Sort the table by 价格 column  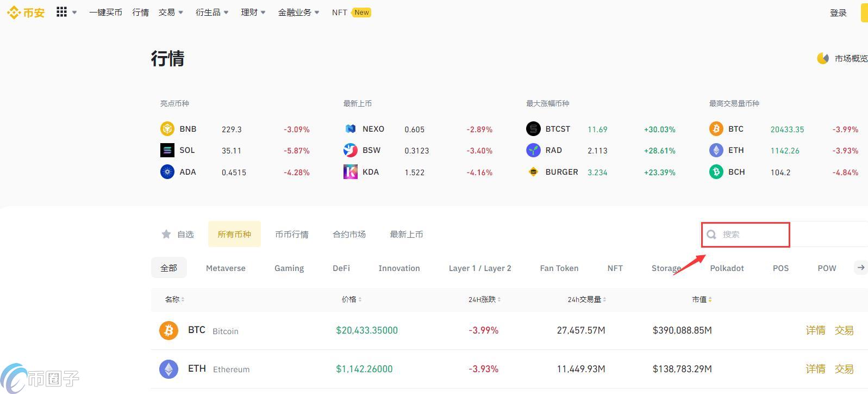click(351, 299)
